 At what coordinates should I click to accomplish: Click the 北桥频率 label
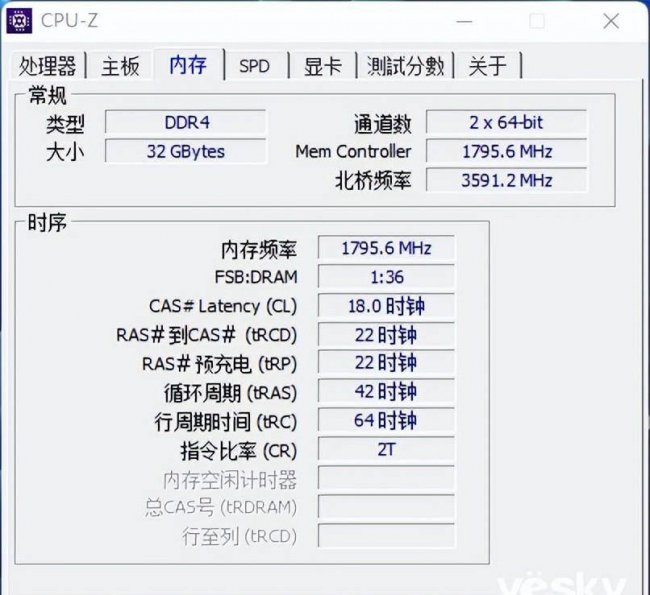(373, 181)
